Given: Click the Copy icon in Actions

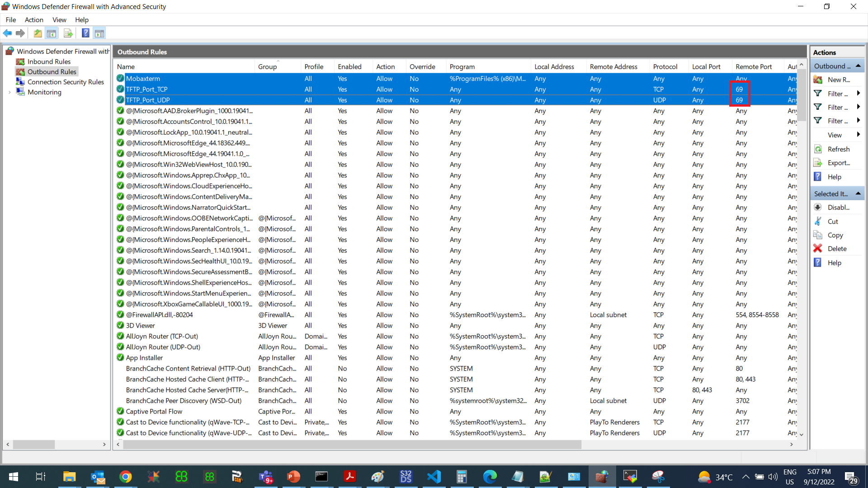Looking at the screenshot, I should coord(818,235).
